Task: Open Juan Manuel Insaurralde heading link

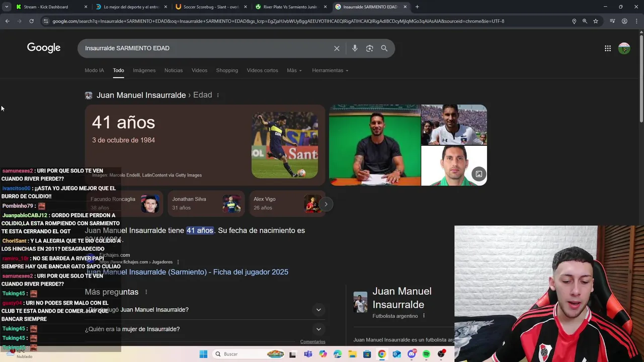Action: pos(141,95)
